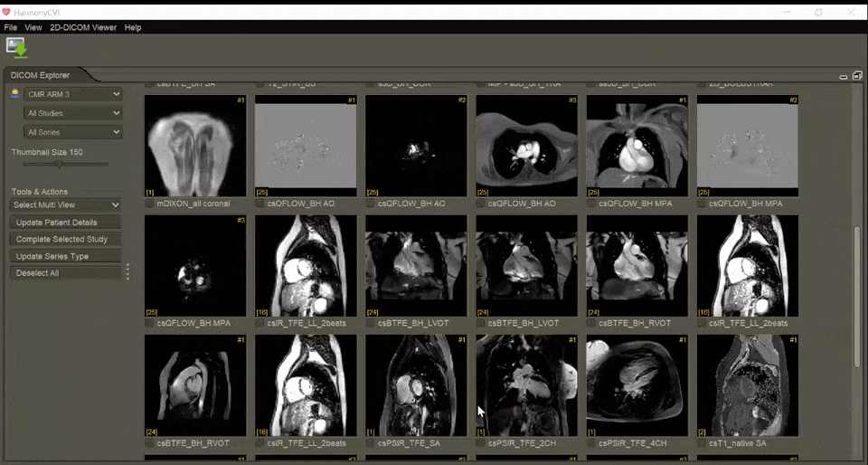Expand the All Studies dropdown
The image size is (868, 465).
click(x=73, y=113)
